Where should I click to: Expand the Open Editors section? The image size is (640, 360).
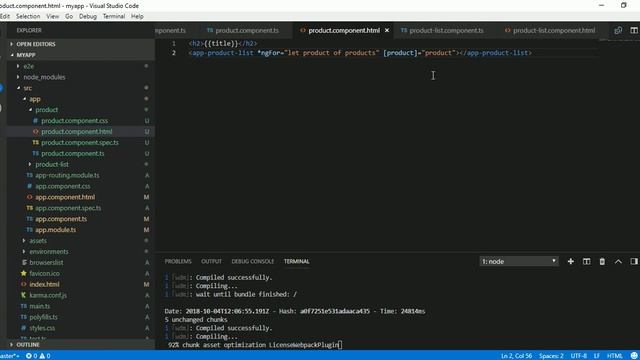[x=36, y=44]
